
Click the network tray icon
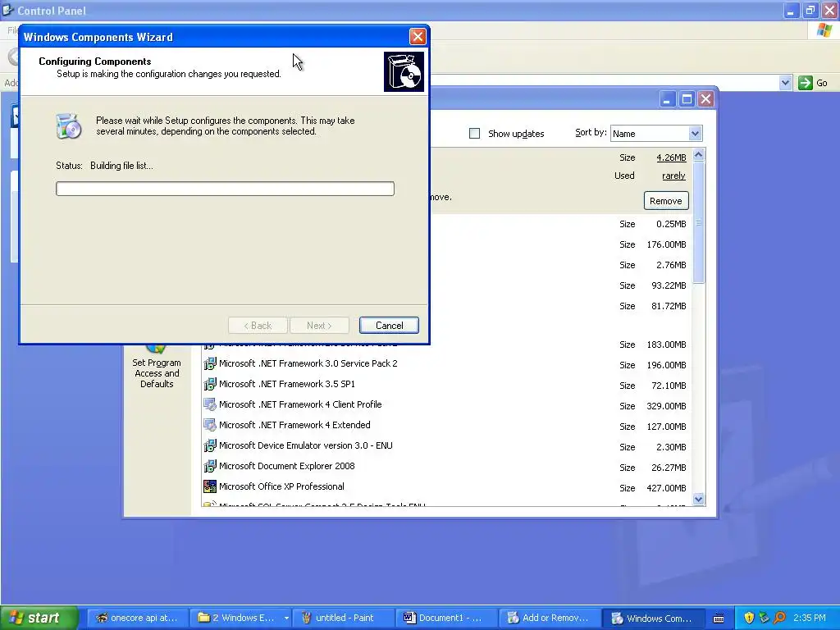765,619
